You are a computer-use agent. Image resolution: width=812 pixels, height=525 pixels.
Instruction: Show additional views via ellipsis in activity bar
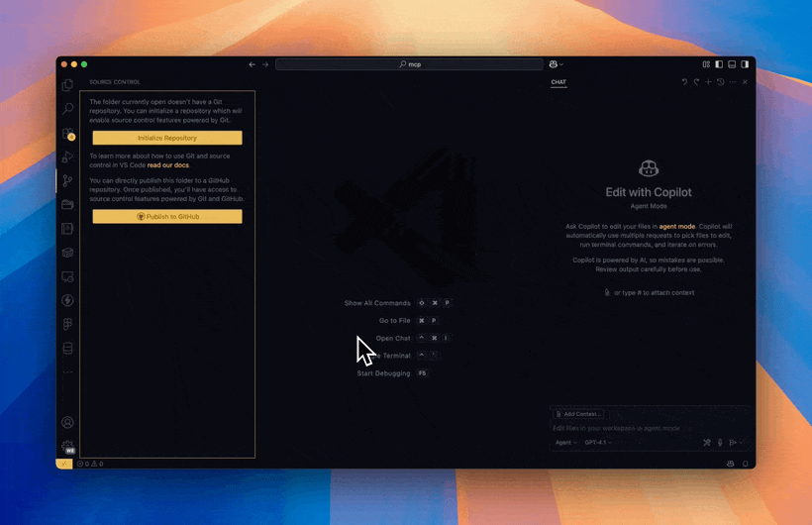(67, 371)
